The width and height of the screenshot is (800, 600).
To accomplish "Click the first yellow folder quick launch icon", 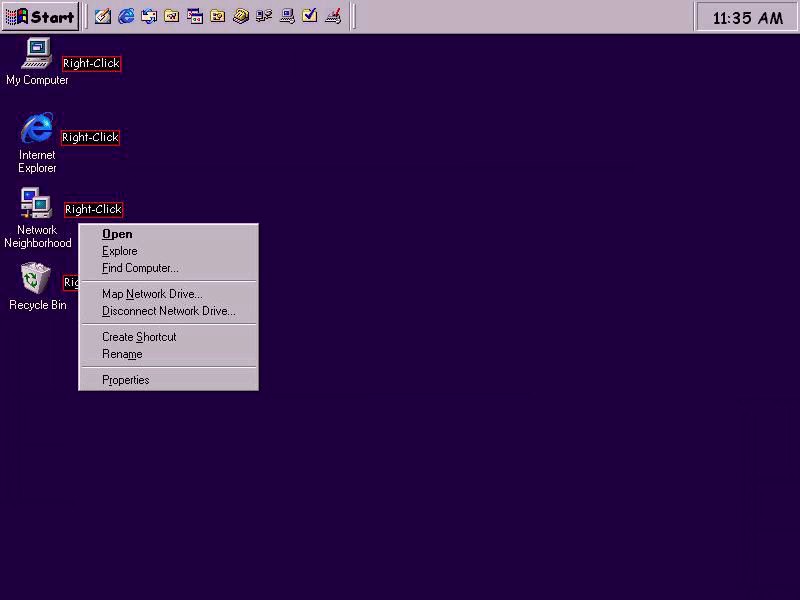I will [x=172, y=16].
